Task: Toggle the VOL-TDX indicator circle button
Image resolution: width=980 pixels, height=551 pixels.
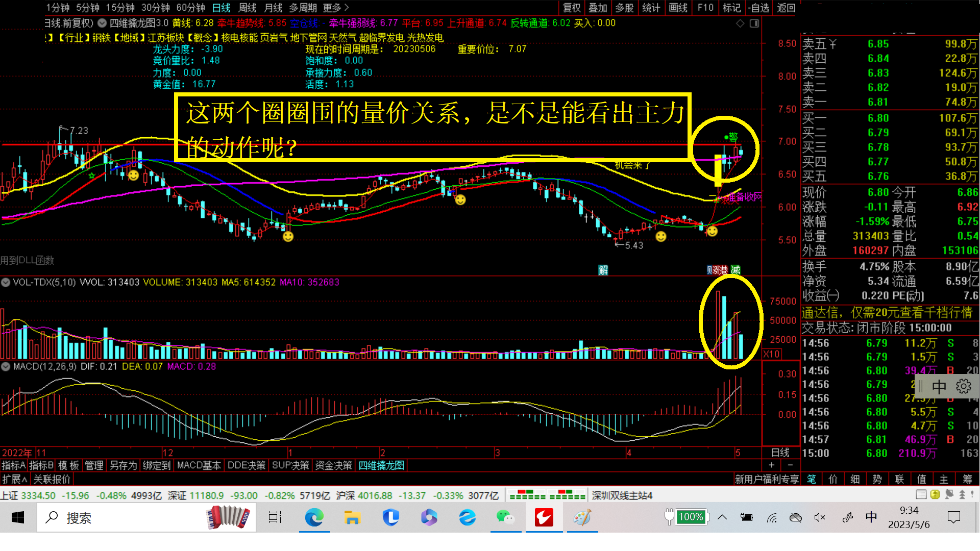Action: click(x=6, y=282)
